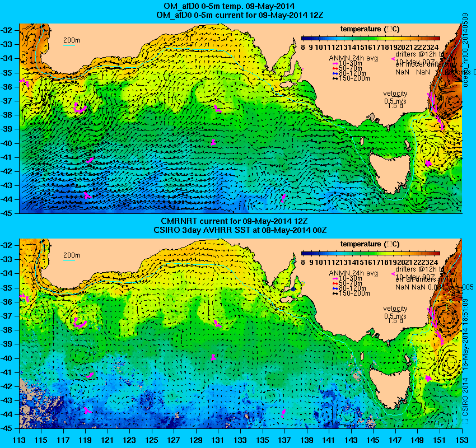Click the vertical 'ocean_nrt00_20140509' label
476x448 pixels.
tap(465, 50)
